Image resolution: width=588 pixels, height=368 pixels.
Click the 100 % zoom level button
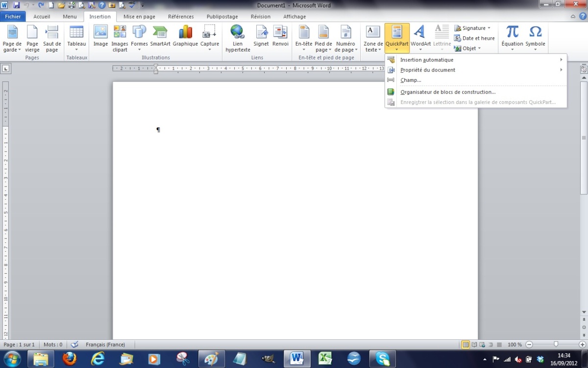[514, 345]
